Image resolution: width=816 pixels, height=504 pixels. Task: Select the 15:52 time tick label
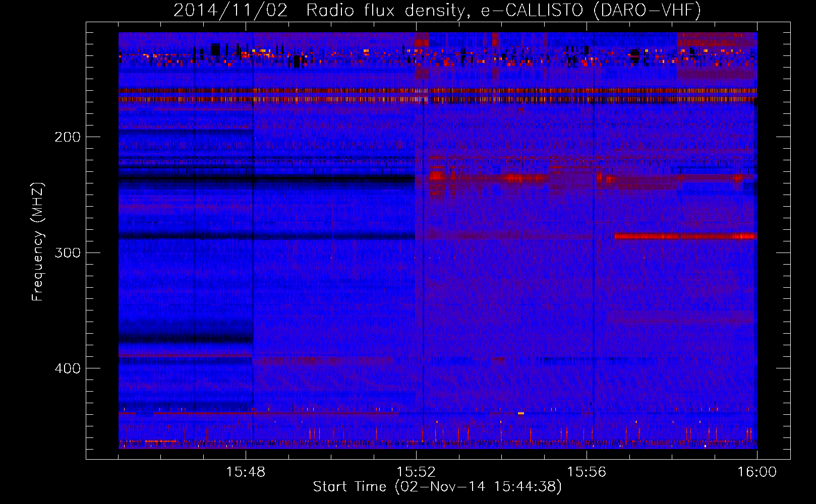click(416, 472)
